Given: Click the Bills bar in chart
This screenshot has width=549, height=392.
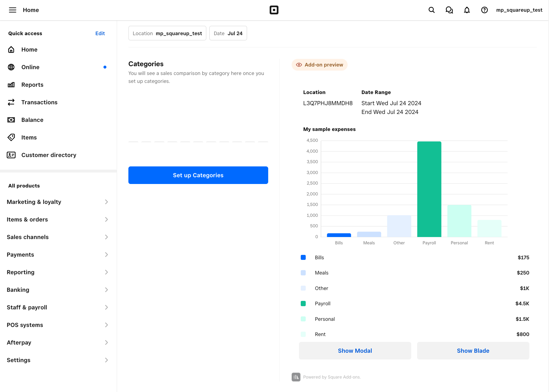Looking at the screenshot, I should [x=339, y=235].
